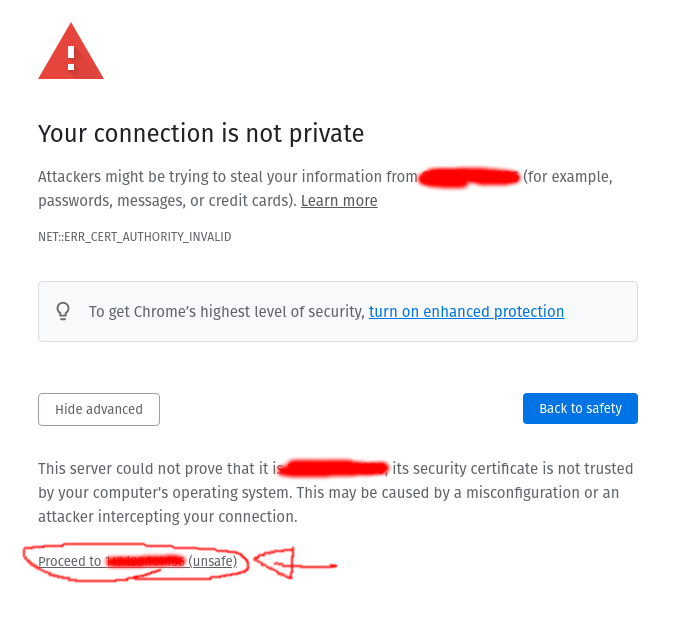
Task: Click the To get Chrome's highest level text
Action: [x=226, y=312]
